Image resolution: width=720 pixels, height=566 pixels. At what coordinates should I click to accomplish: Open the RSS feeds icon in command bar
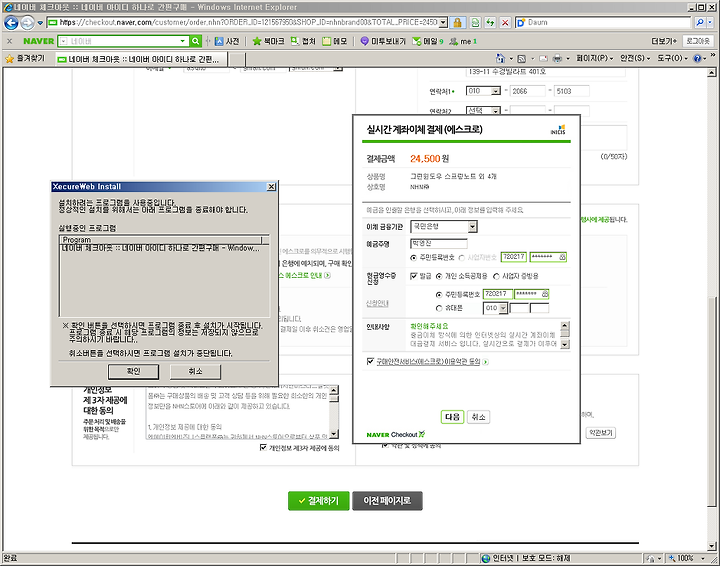521,58
